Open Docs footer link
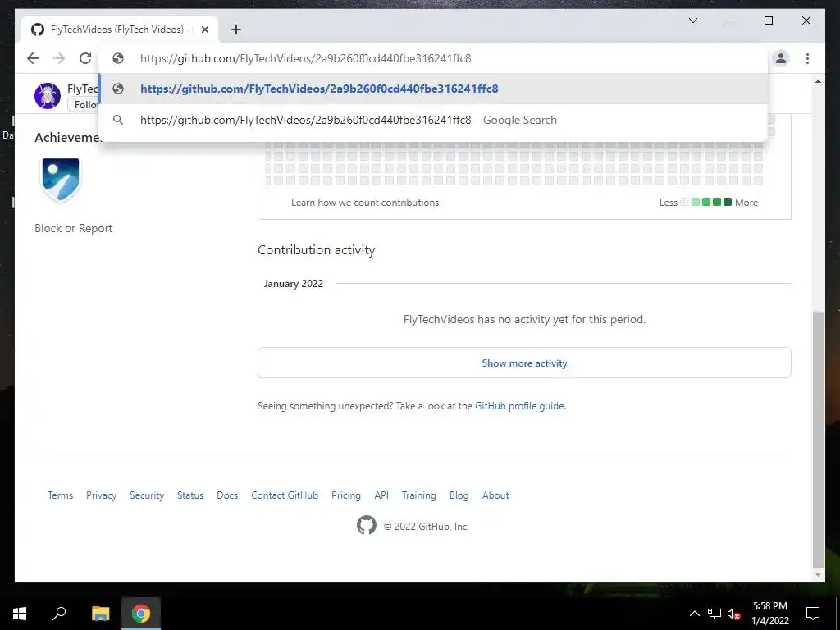Image resolution: width=840 pixels, height=630 pixels. pos(227,495)
